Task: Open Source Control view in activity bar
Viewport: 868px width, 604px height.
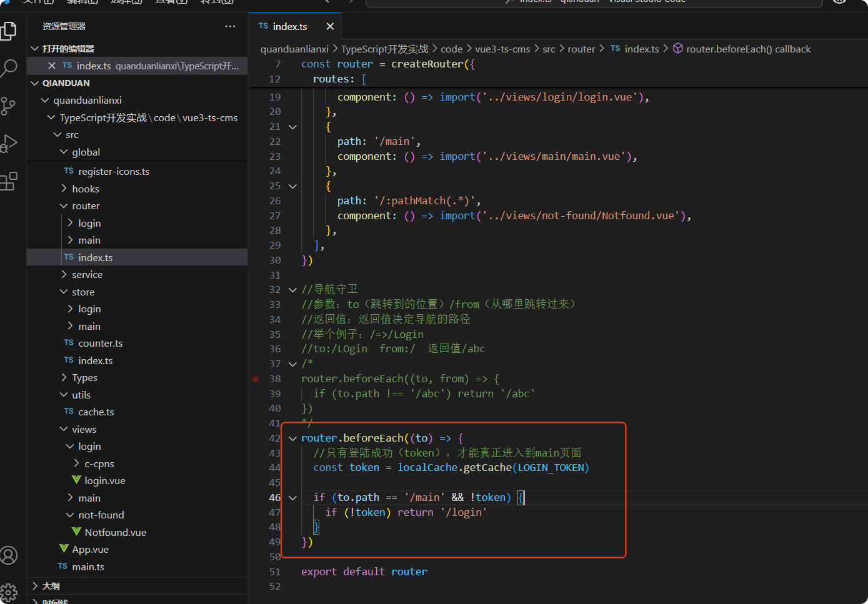Action: pyautogui.click(x=8, y=106)
